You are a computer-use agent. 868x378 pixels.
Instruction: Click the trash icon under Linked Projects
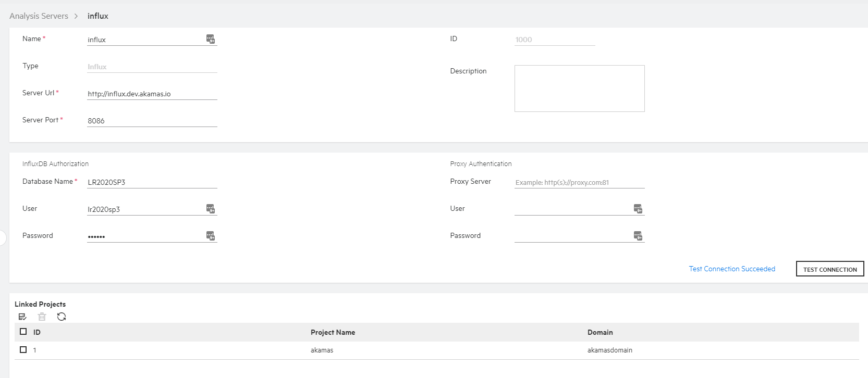42,317
